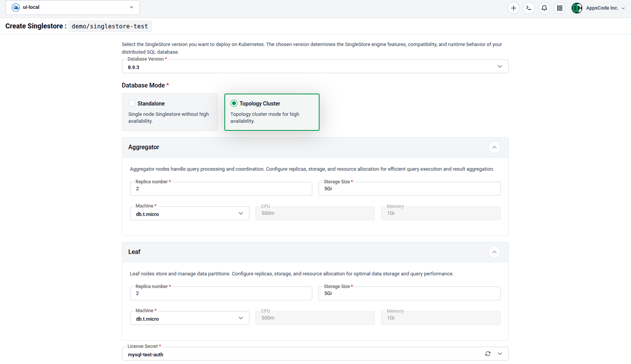Click the demo/singlestore-test name label

click(110, 26)
